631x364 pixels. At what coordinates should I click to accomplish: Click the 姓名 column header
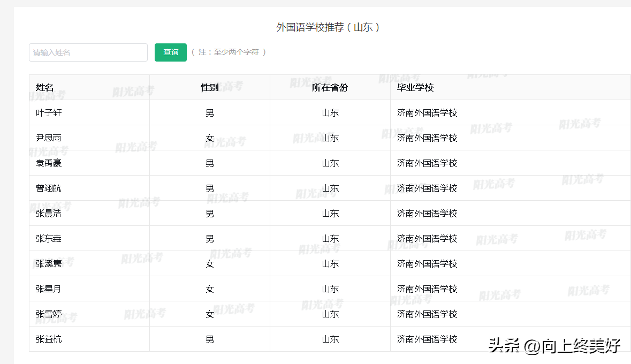45,87
